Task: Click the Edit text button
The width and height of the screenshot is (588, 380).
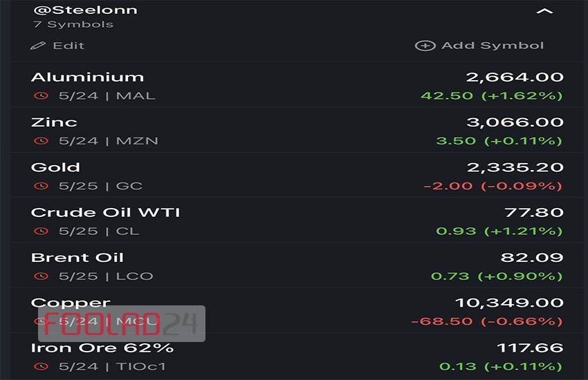Action: pos(68,46)
